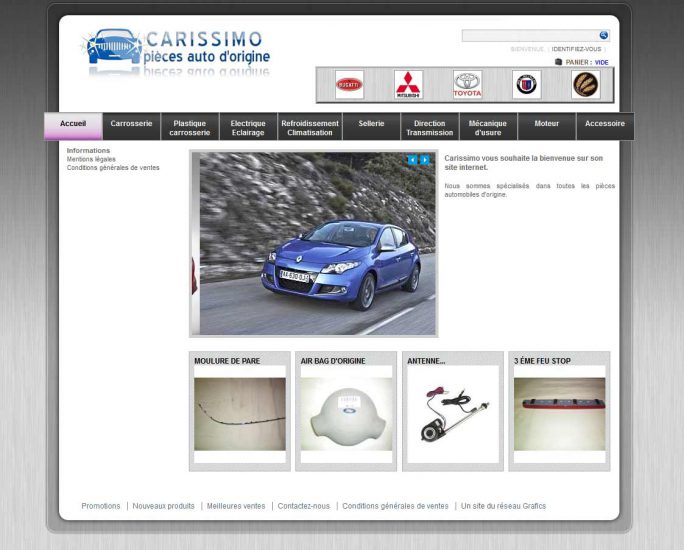684x550 pixels.
Task: Follow the Contactez-nous footer link
Action: [x=303, y=506]
